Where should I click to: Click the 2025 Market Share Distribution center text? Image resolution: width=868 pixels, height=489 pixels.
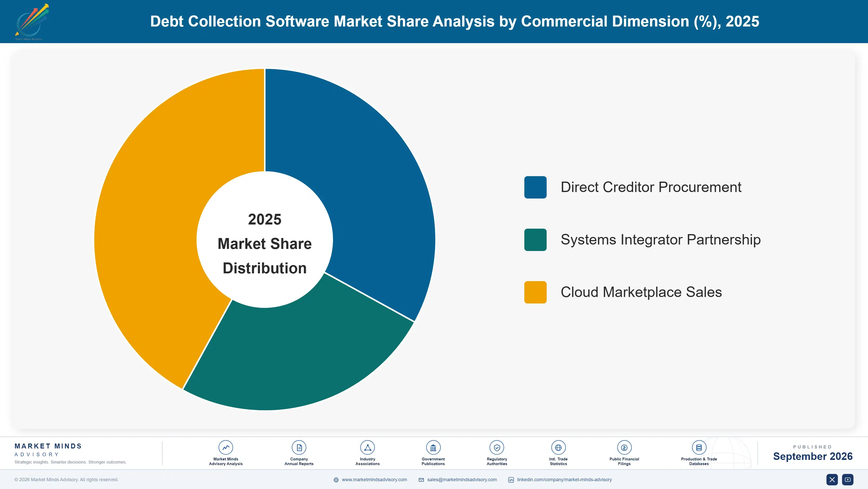pyautogui.click(x=265, y=243)
